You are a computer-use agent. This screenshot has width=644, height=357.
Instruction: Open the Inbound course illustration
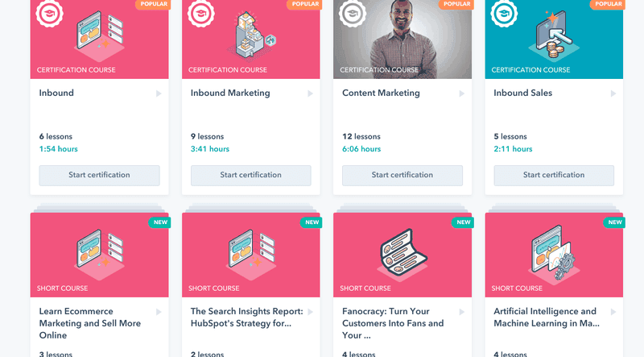coord(99,35)
